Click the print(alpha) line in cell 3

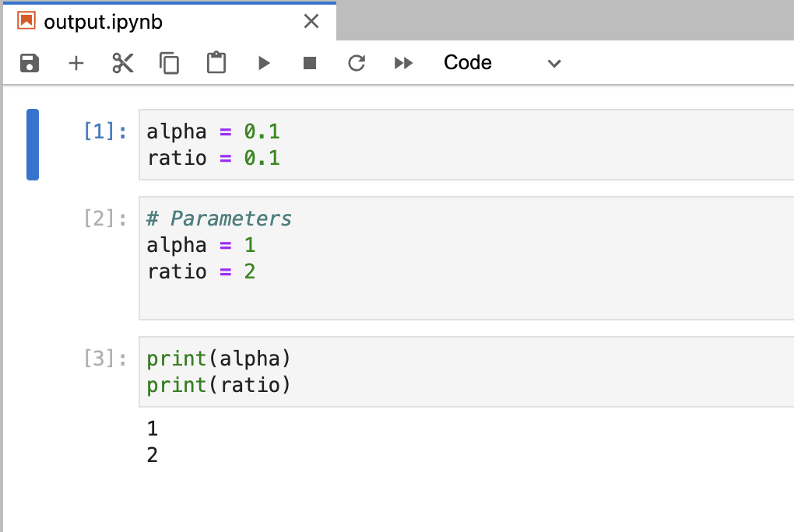click(x=219, y=359)
